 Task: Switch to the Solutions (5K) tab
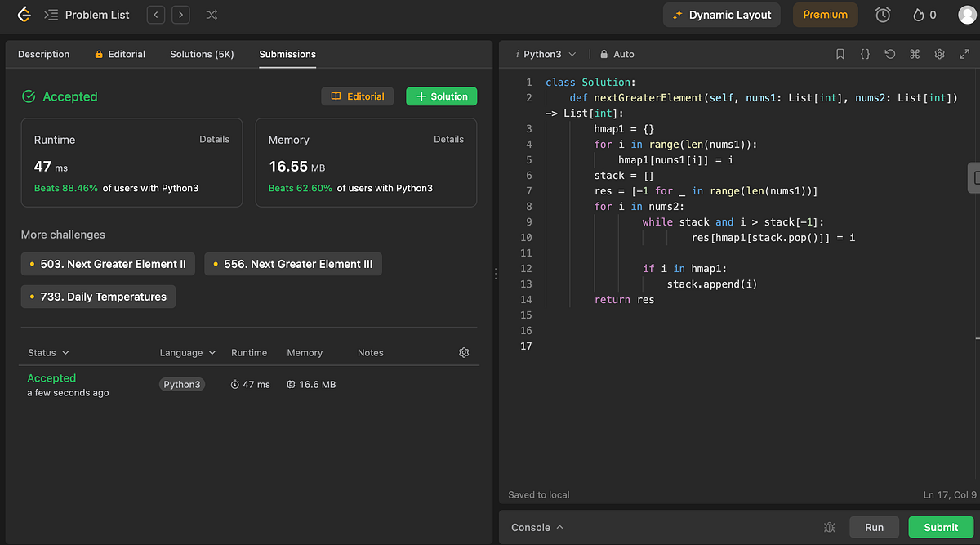pos(202,54)
